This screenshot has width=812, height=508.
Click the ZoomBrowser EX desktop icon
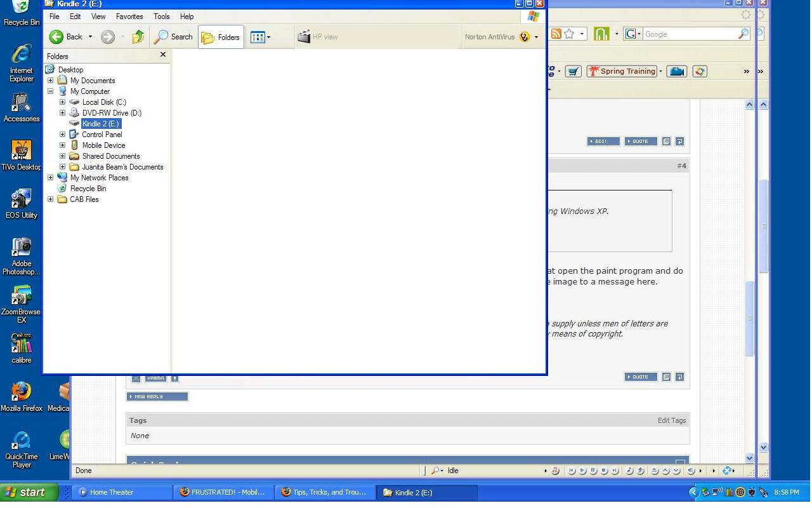coord(22,305)
